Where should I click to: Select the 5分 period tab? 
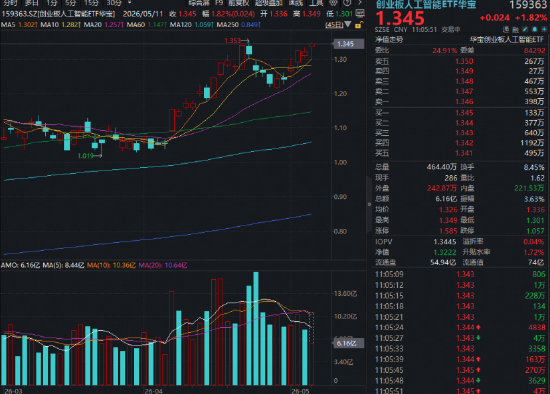pos(70,3)
